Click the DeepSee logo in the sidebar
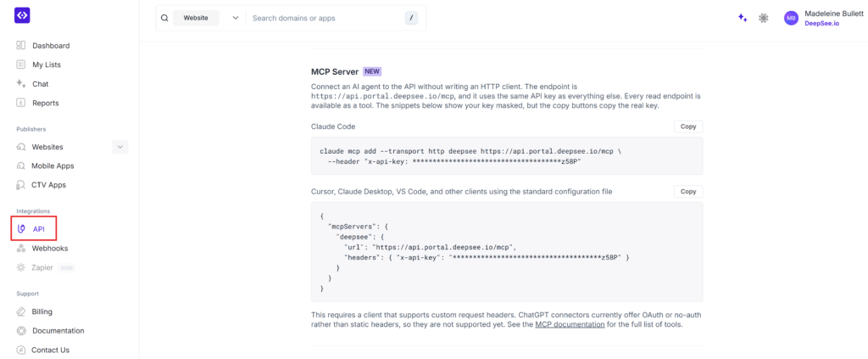This screenshot has height=359, width=868. [22, 15]
